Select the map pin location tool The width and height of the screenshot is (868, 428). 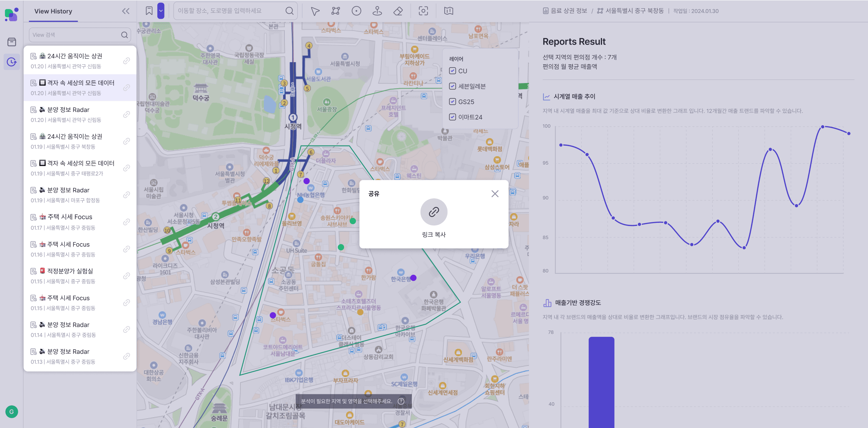pos(377,11)
